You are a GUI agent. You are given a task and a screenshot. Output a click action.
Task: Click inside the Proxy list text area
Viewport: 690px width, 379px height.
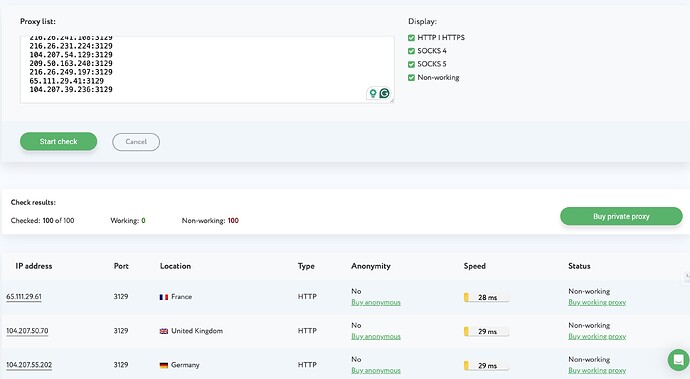click(x=207, y=70)
